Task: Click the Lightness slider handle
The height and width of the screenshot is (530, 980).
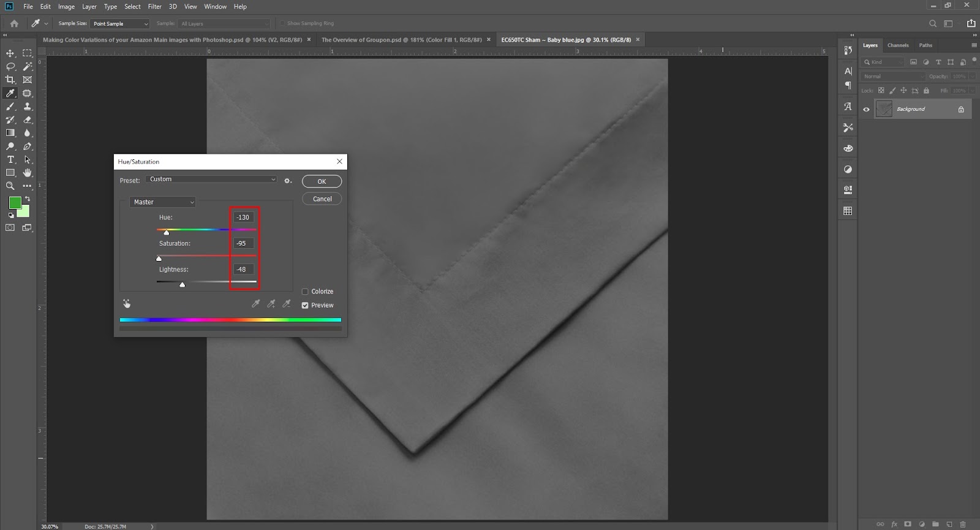Action: [x=182, y=285]
